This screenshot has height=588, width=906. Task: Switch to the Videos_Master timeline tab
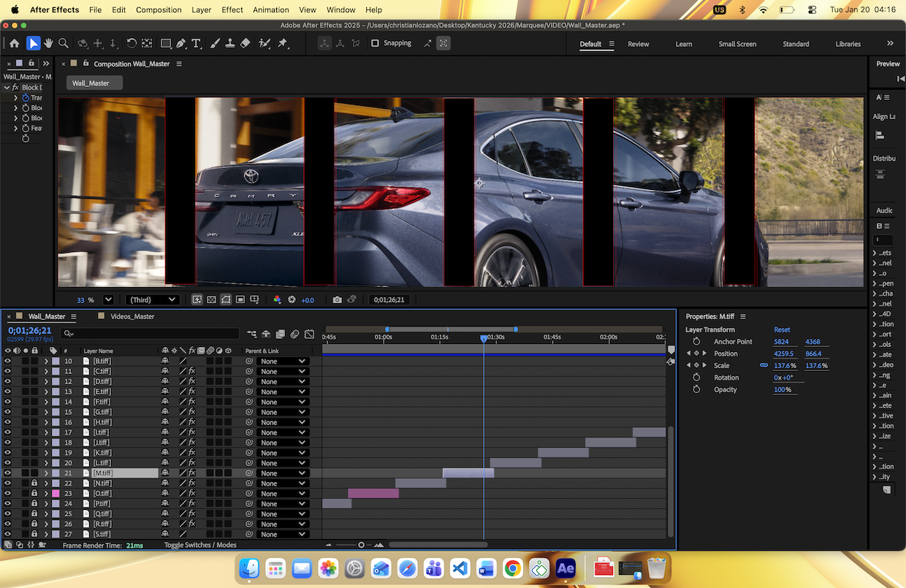[x=132, y=316]
